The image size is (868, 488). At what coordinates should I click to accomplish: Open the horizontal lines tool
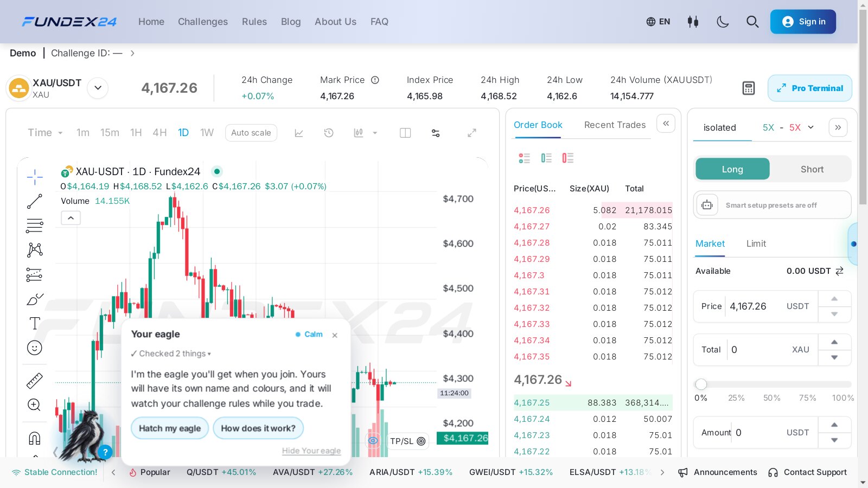(35, 226)
